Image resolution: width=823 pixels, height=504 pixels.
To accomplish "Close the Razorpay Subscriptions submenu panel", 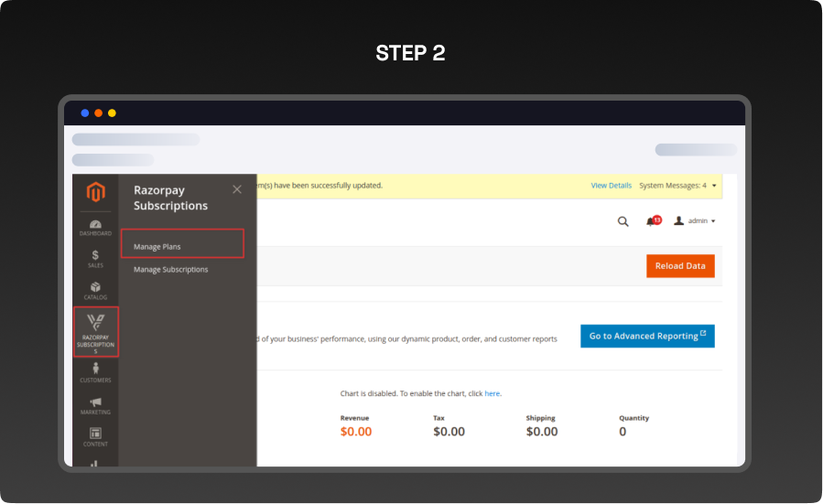I will [x=237, y=189].
